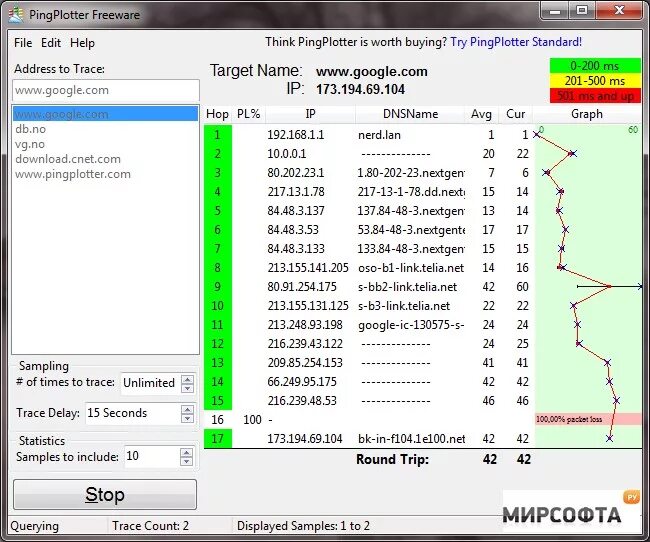Open the File menu
Image resolution: width=650 pixels, height=542 pixels.
[x=23, y=43]
